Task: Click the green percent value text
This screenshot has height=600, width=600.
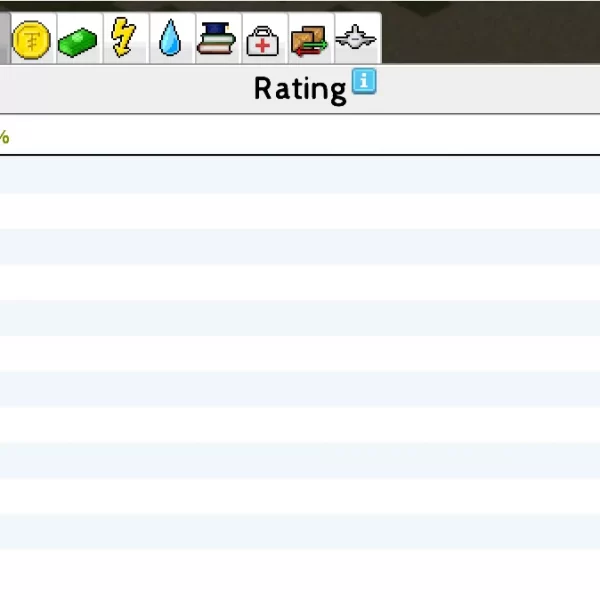Action: click(x=4, y=137)
